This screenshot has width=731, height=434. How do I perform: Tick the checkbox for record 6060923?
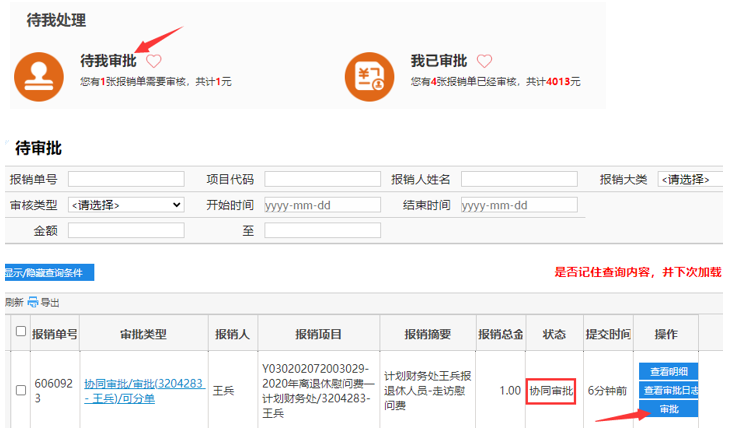point(20,389)
